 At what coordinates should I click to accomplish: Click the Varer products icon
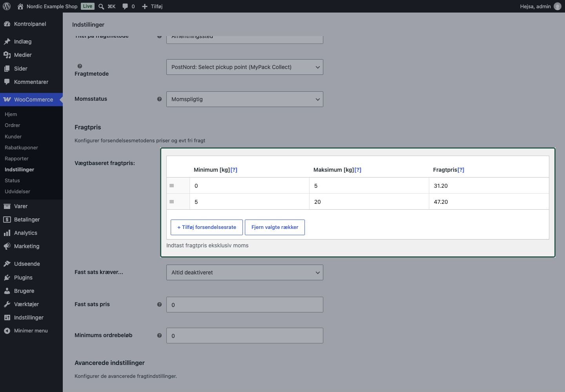click(x=7, y=206)
